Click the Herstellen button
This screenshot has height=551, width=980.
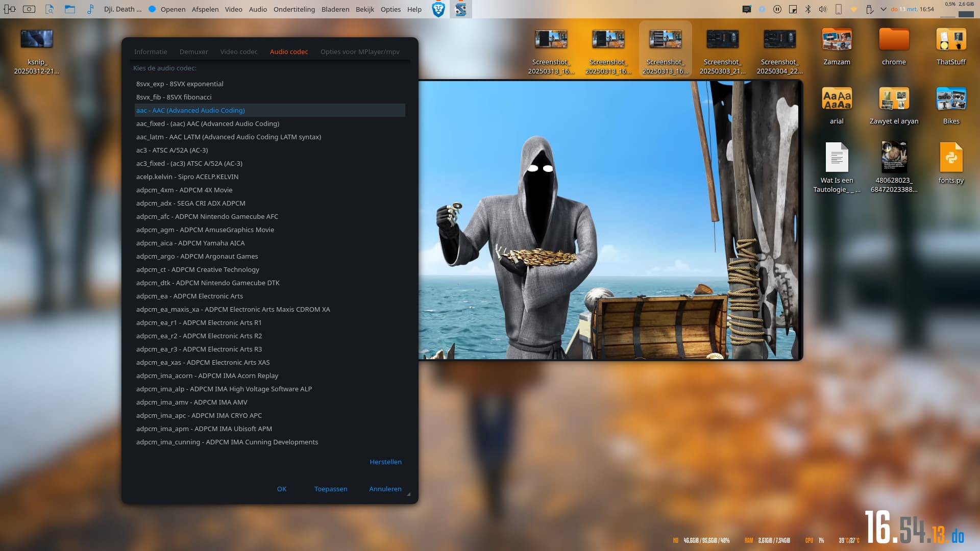(x=385, y=462)
